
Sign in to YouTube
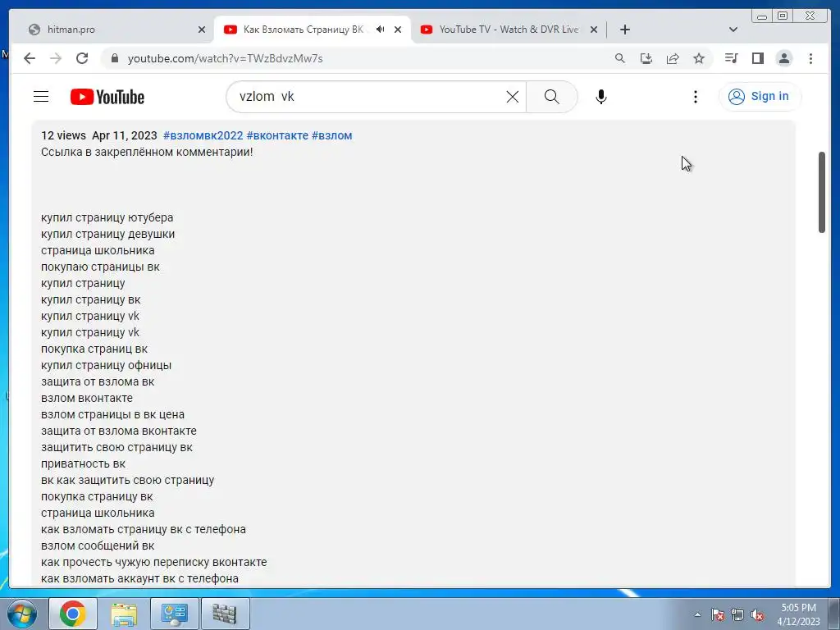click(760, 97)
